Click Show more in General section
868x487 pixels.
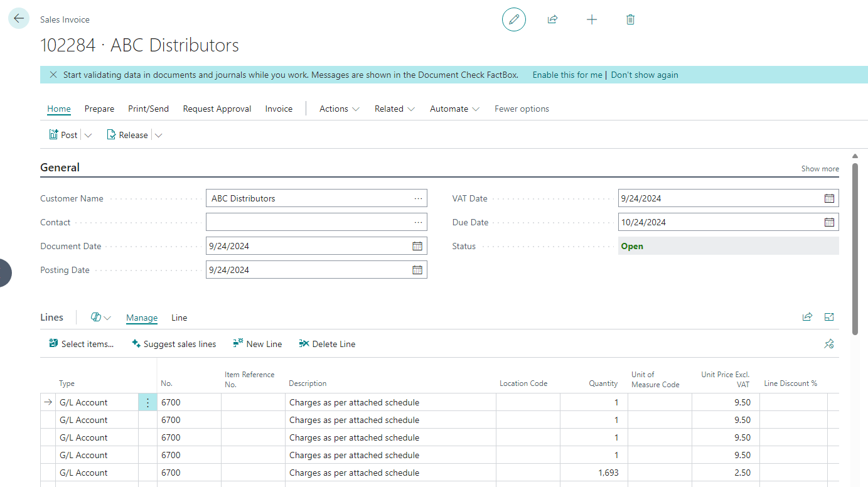pyautogui.click(x=820, y=168)
